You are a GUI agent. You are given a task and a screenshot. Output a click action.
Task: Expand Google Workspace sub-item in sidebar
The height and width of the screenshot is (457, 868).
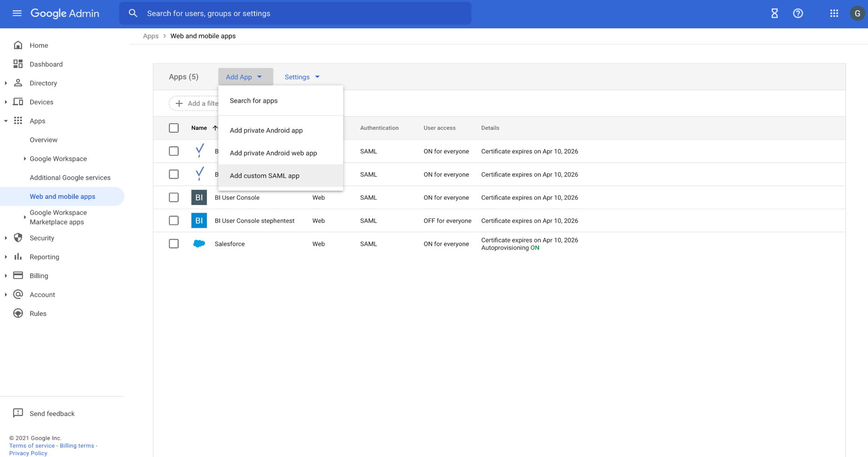tap(25, 159)
